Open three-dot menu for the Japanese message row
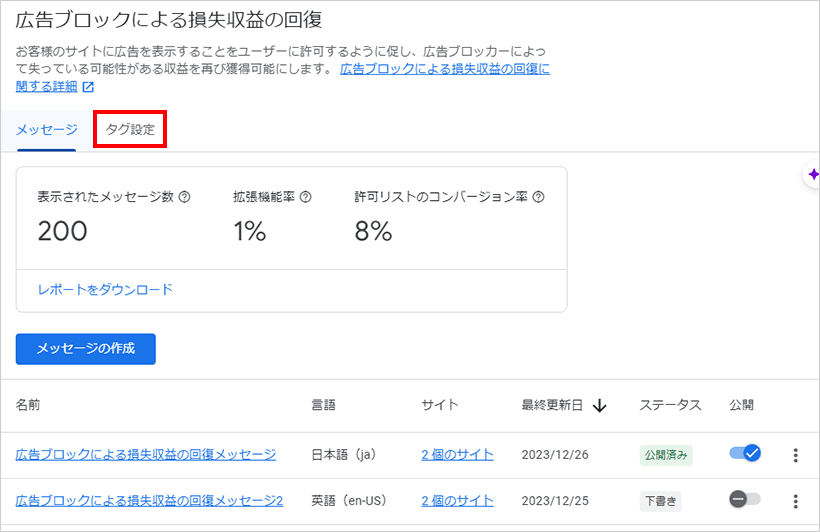 pos(795,455)
